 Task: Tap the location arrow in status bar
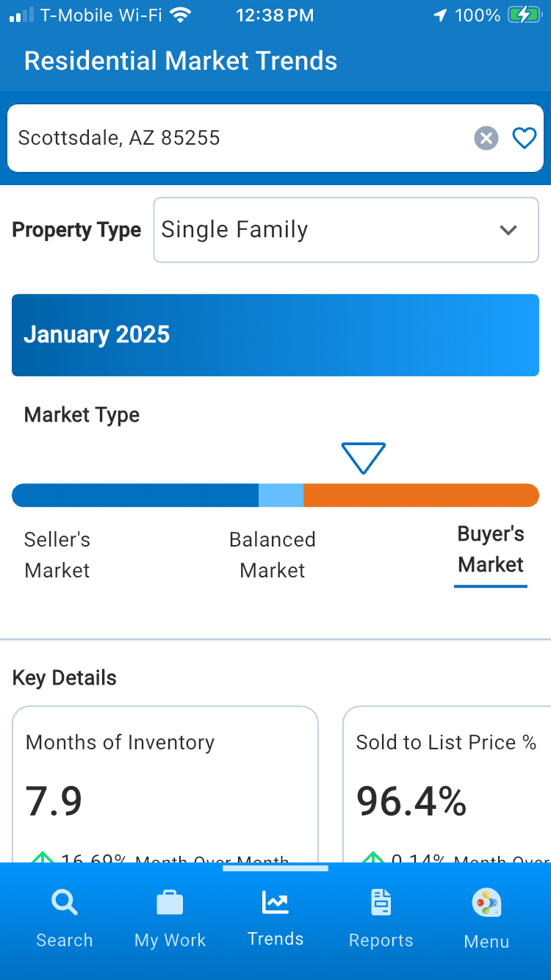pos(440,15)
